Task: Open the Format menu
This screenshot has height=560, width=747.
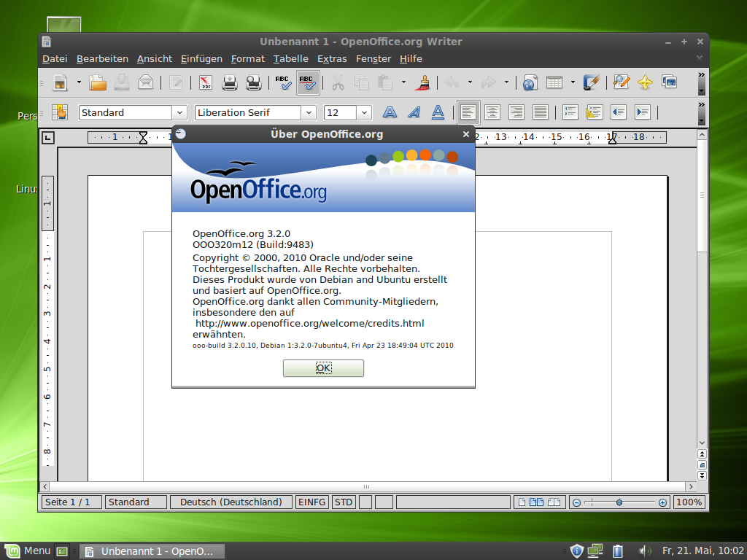Action: click(247, 58)
